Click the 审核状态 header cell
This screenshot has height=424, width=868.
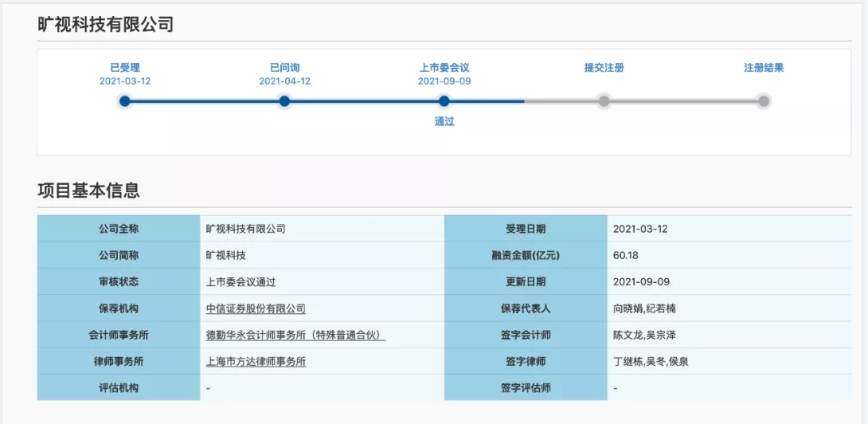[119, 282]
